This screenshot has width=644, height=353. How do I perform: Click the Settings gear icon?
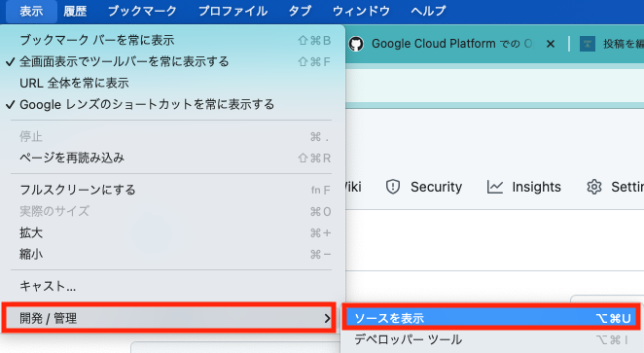pos(593,187)
